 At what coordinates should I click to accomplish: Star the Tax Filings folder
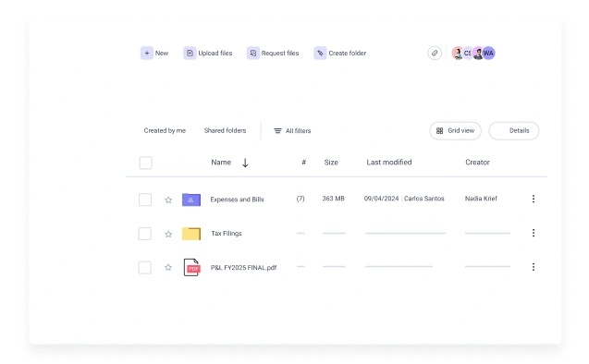point(168,234)
